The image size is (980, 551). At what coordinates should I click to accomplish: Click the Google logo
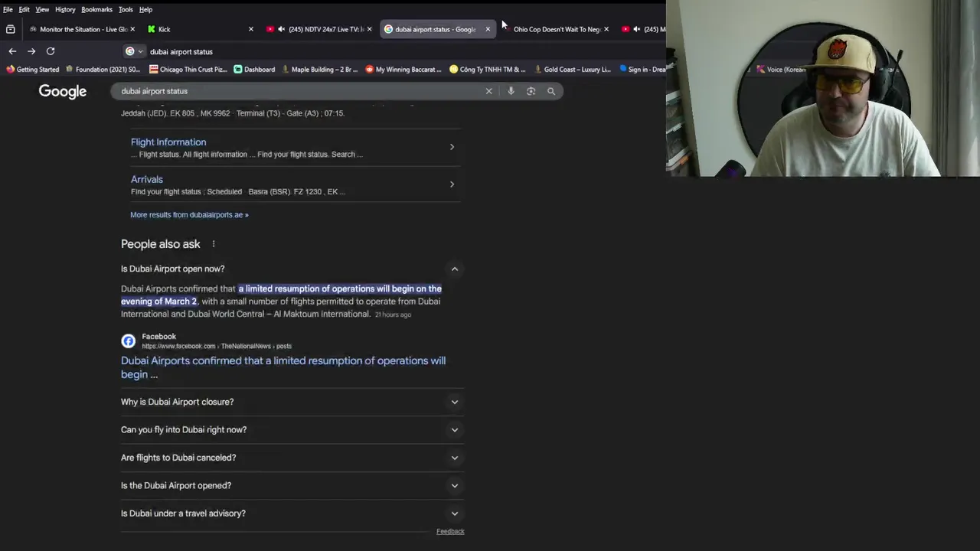pyautogui.click(x=63, y=91)
